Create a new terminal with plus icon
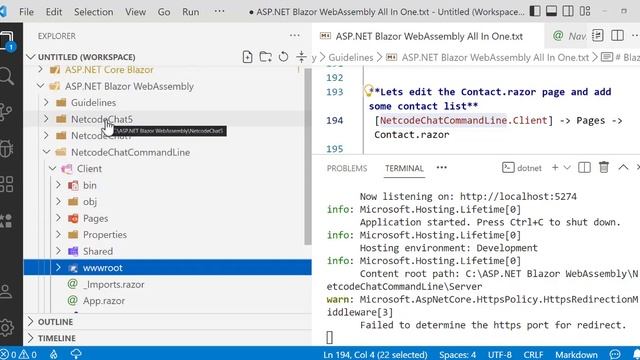Image resolution: width=640 pixels, height=360 pixels. pyautogui.click(x=555, y=167)
